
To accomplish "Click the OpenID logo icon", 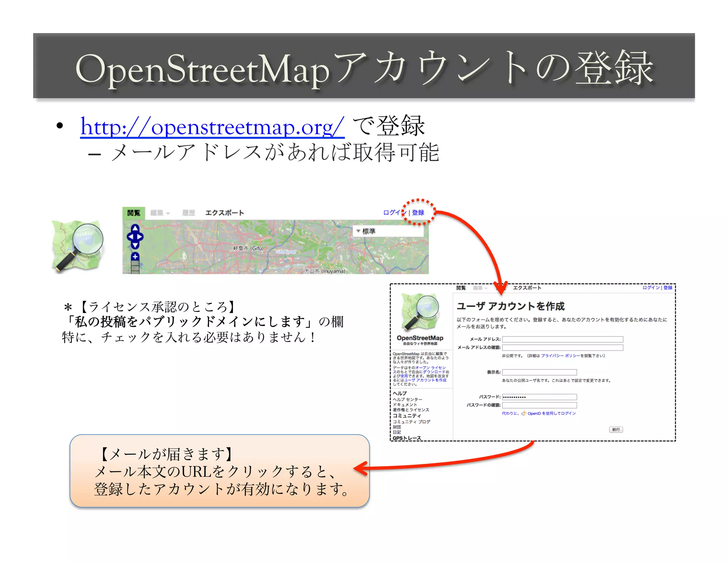I will click(x=524, y=413).
